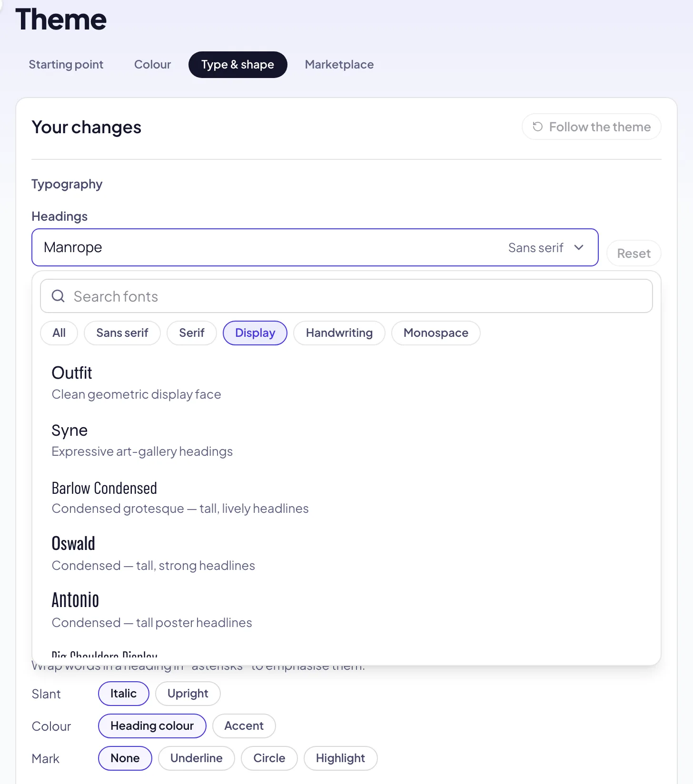This screenshot has height=784, width=693.
Task: Pick the Oswald font
Action: click(x=346, y=554)
